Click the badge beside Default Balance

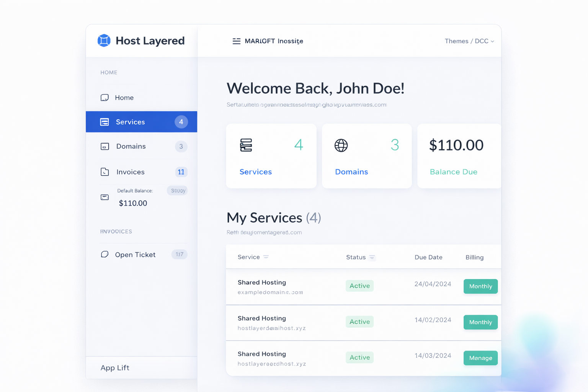[x=177, y=191]
